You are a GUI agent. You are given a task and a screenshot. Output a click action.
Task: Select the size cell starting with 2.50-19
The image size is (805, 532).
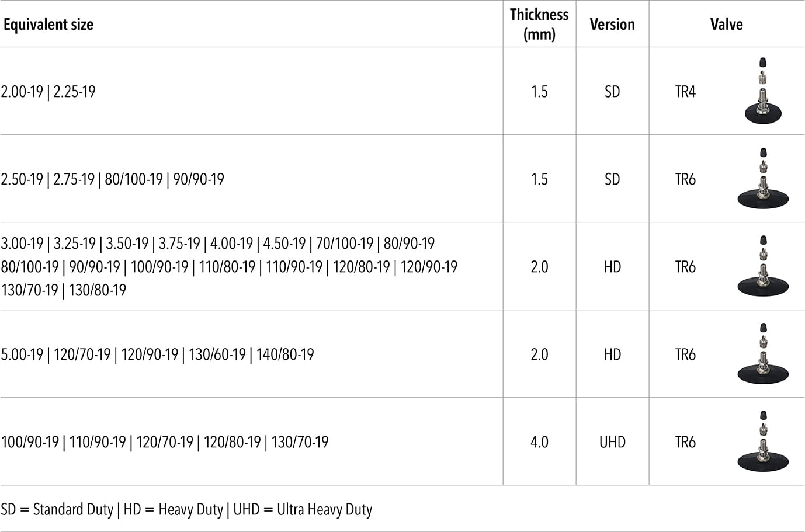pos(113,179)
